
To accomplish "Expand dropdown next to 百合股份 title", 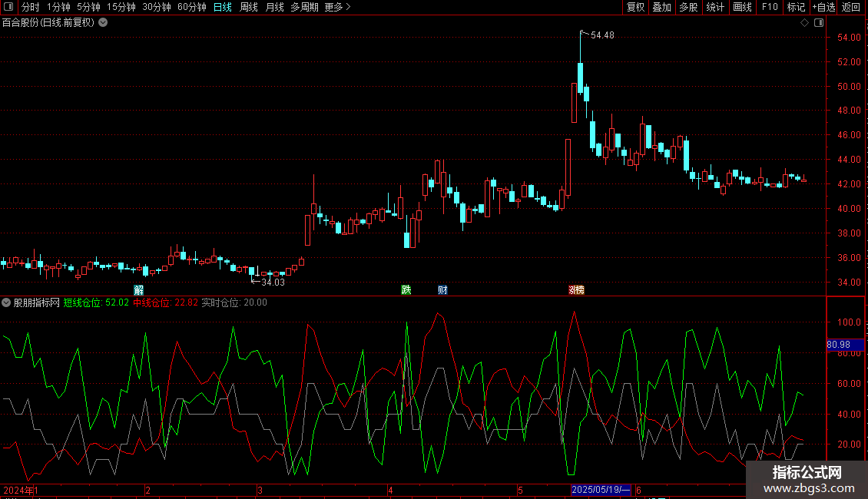I will point(103,23).
